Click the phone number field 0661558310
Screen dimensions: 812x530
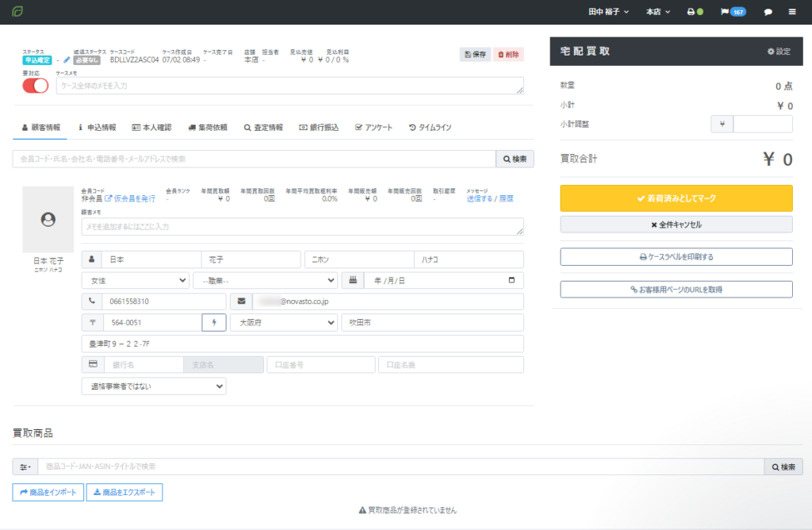tap(164, 301)
